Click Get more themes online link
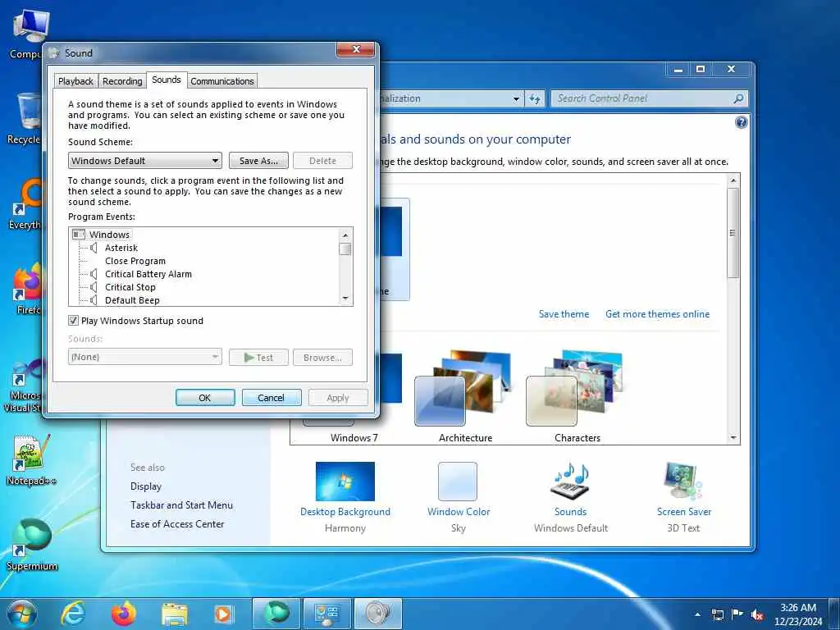The height and width of the screenshot is (630, 840). [657, 314]
